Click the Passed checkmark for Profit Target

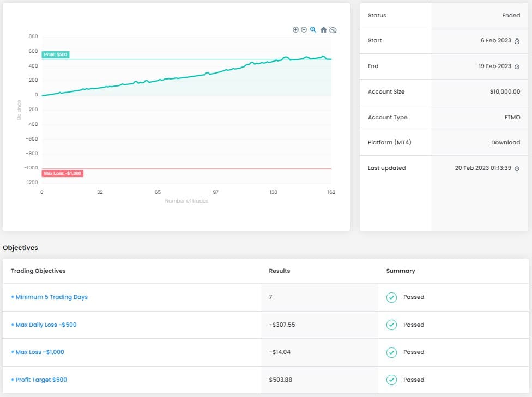(391, 380)
